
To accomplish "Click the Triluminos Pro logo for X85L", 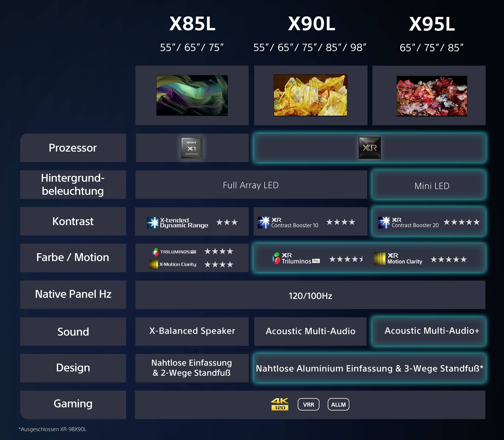I will tap(174, 252).
